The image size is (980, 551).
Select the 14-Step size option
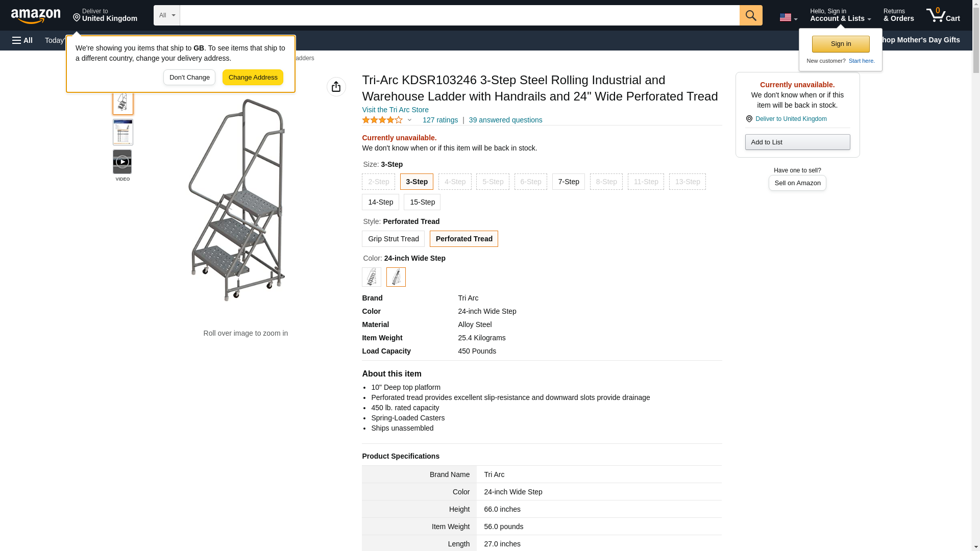[380, 202]
